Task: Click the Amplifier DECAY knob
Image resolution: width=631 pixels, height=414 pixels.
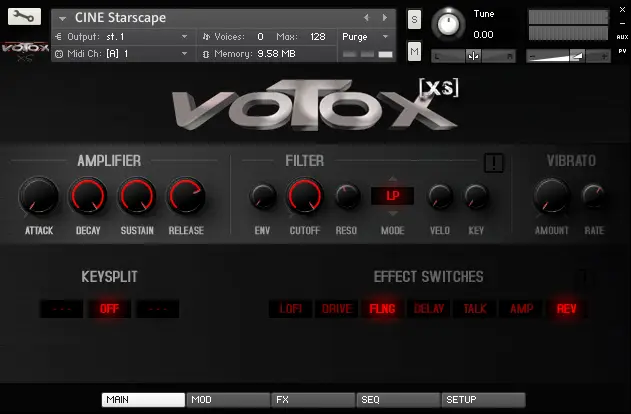Action: [88, 196]
